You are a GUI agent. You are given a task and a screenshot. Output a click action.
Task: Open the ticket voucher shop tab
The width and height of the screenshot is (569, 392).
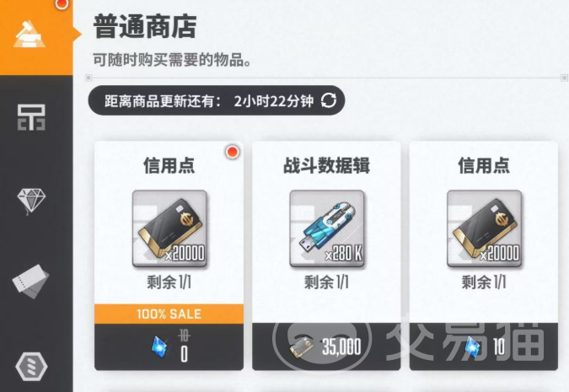(31, 282)
